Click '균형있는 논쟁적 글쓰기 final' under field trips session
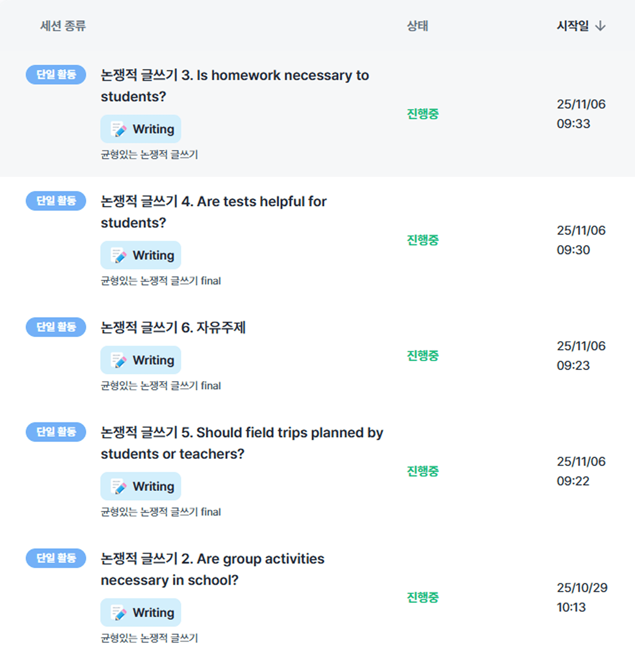Image resolution: width=635 pixels, height=672 pixels. coord(161,512)
